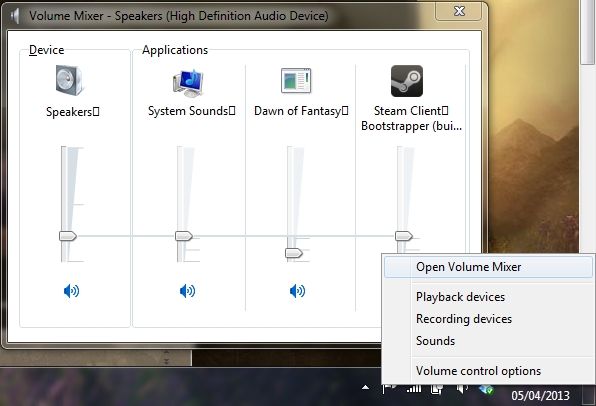Click the Dawn of Fantasy slider handle

point(294,253)
